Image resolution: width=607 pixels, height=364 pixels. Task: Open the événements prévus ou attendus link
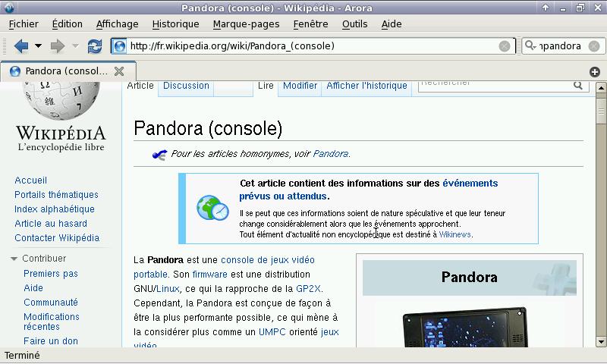[x=369, y=190]
